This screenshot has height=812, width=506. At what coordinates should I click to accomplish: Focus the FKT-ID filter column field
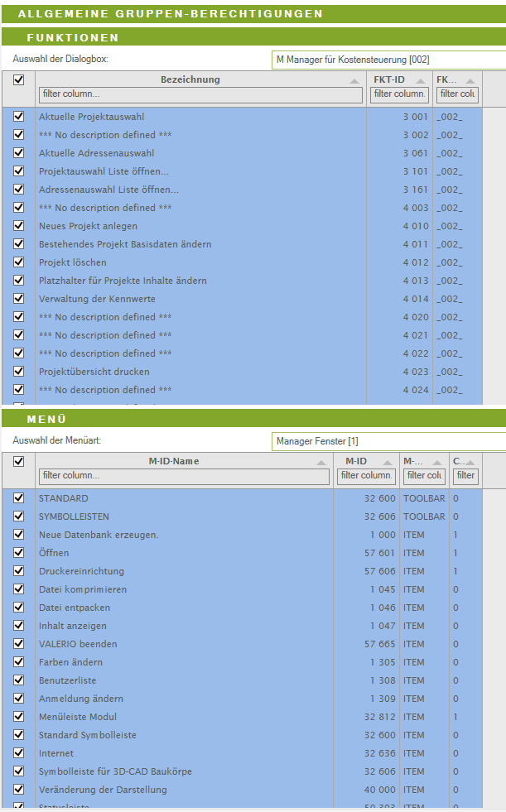click(x=399, y=94)
